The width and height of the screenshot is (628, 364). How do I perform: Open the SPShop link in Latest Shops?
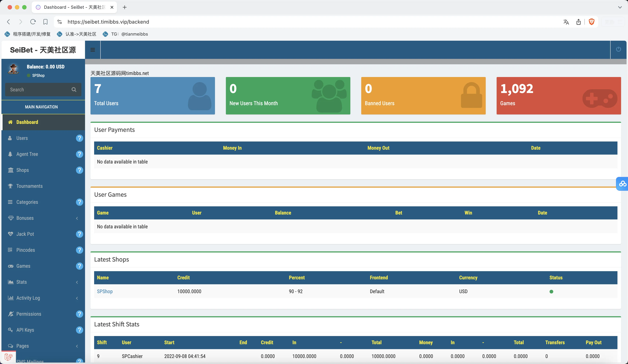[105, 291]
